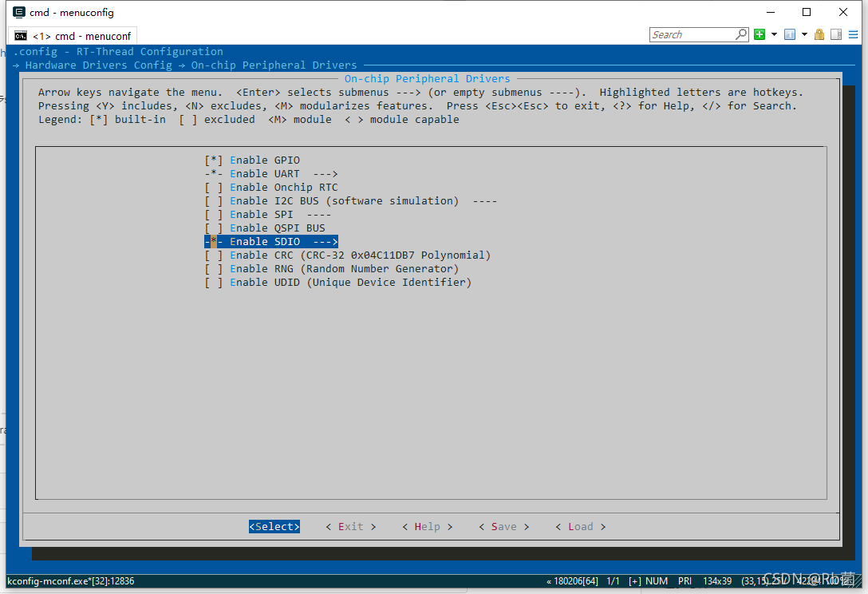Toggle the Enable QSPI BUS option
The image size is (868, 594).
click(x=265, y=228)
